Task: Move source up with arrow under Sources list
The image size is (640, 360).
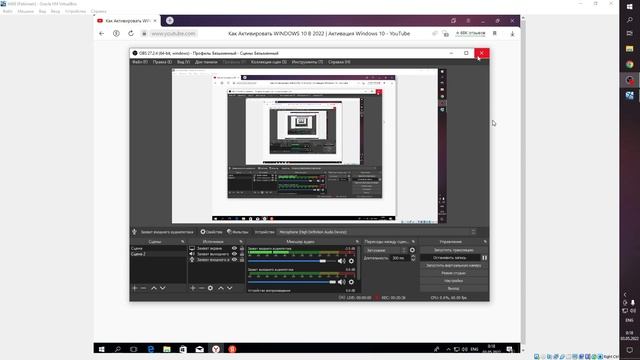Action: click(221, 288)
